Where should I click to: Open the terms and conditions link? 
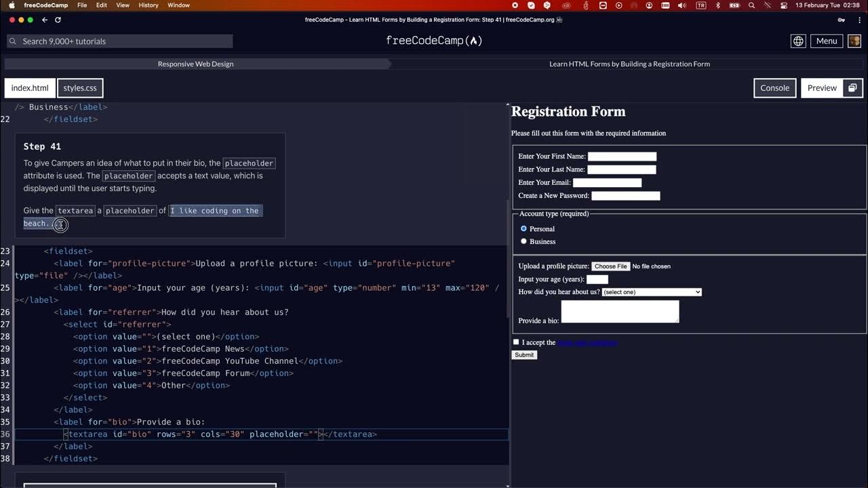pos(587,342)
